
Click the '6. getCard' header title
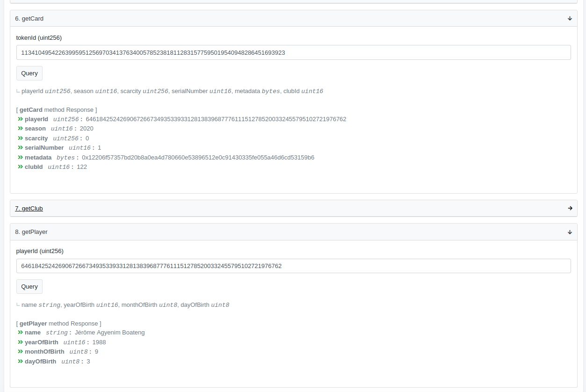[x=29, y=19]
